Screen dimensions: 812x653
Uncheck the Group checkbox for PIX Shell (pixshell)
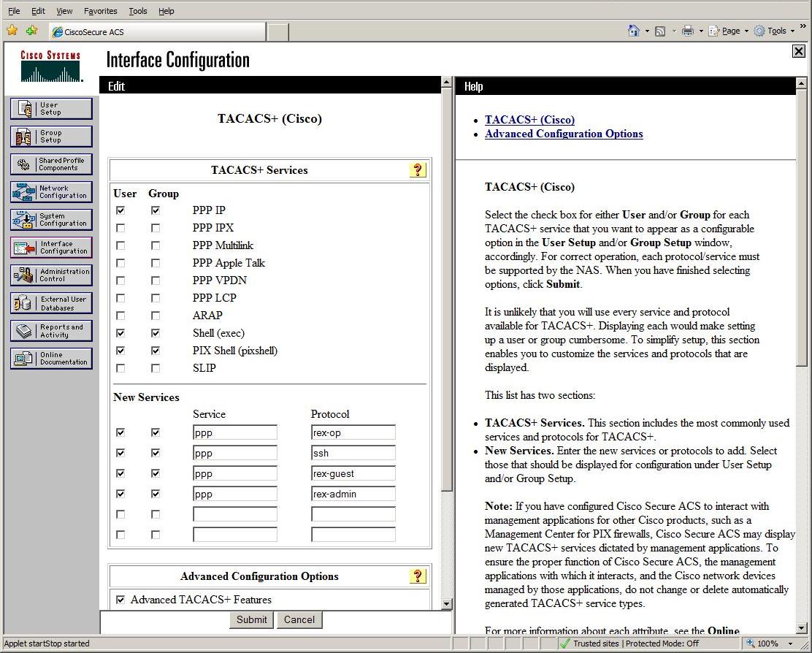156,351
